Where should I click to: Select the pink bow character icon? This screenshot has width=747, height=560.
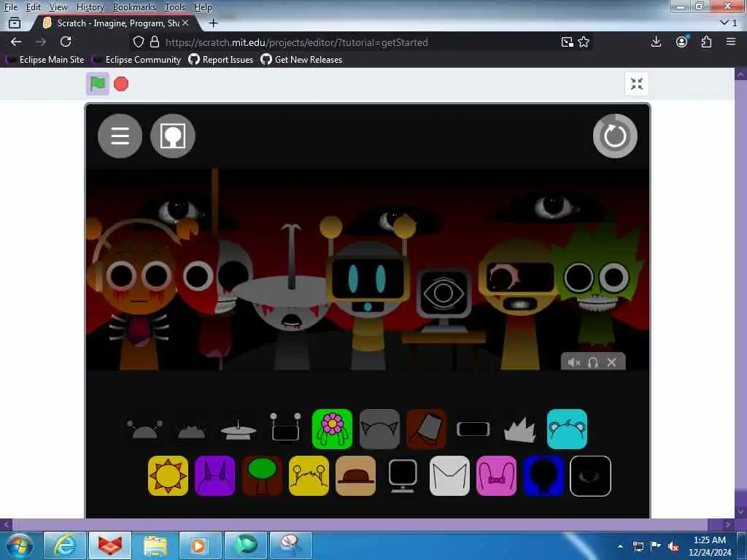[x=496, y=475]
